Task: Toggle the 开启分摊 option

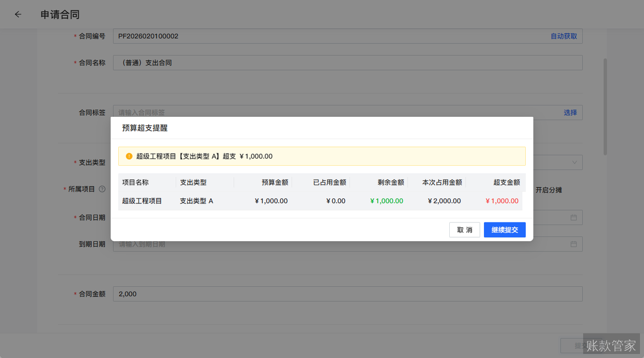Action: (548, 190)
